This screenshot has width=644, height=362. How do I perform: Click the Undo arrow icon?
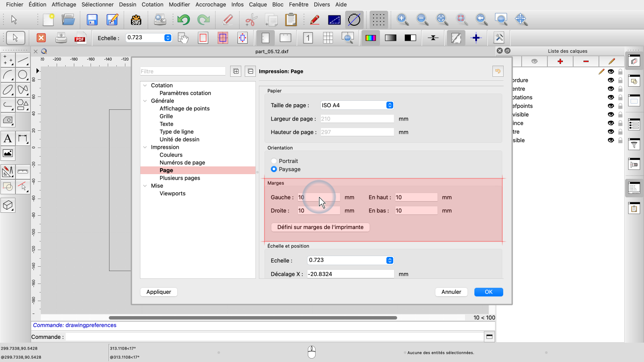click(x=183, y=20)
